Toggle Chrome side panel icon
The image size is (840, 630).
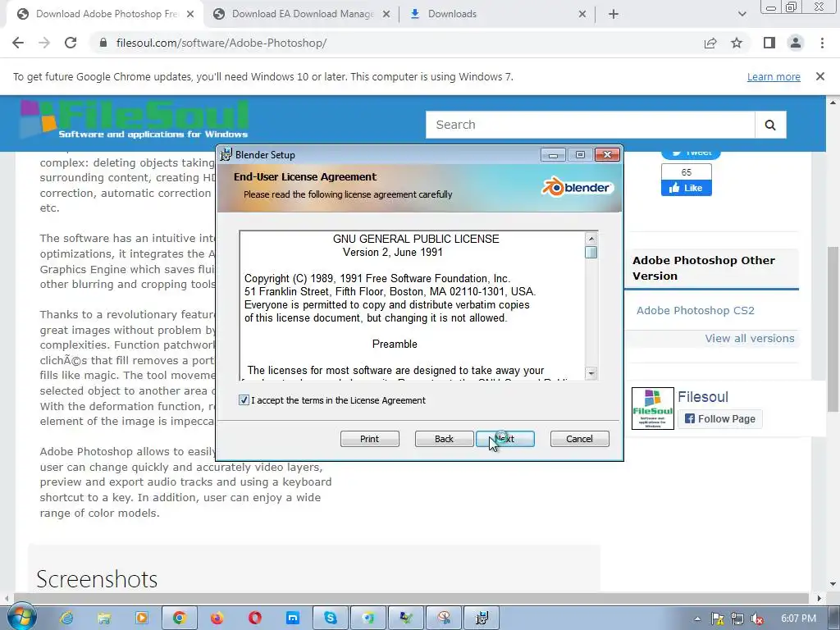(769, 43)
